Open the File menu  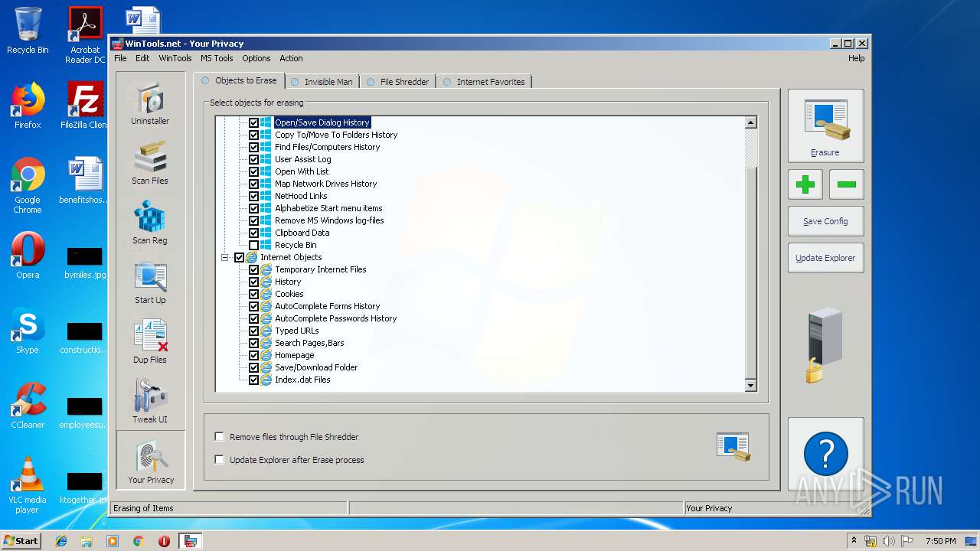[x=120, y=58]
